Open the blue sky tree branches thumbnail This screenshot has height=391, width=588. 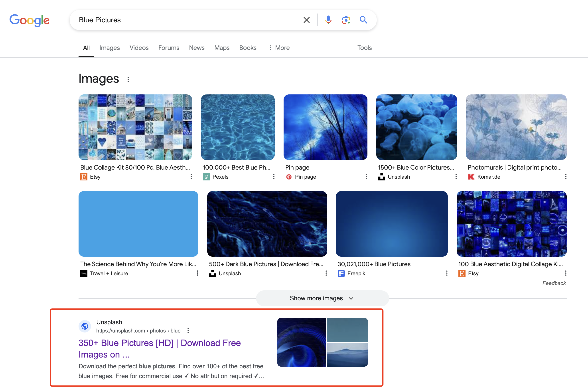325,127
